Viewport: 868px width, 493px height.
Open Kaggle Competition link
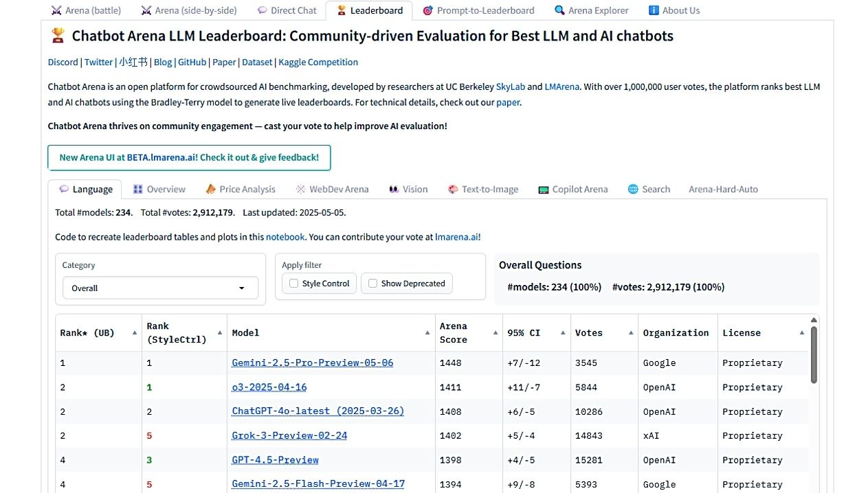tap(318, 62)
